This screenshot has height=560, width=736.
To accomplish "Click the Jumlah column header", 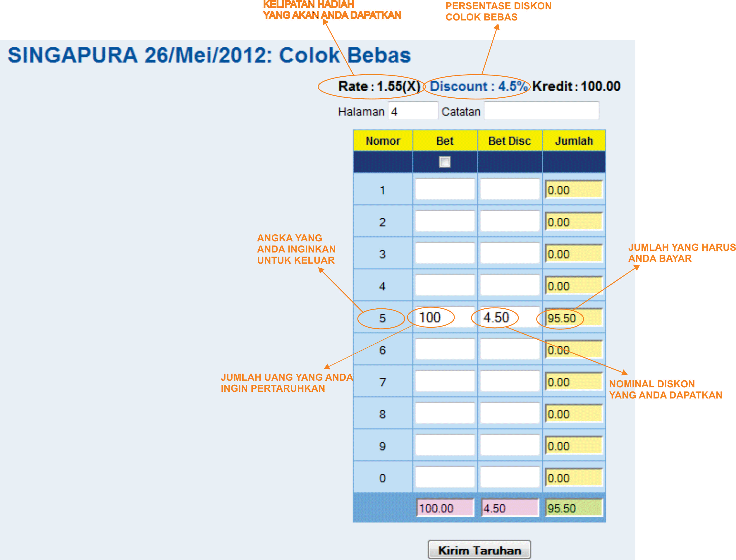I will pyautogui.click(x=574, y=141).
